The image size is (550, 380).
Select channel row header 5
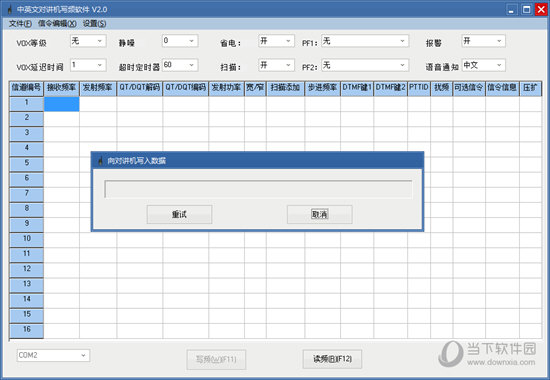click(x=26, y=165)
